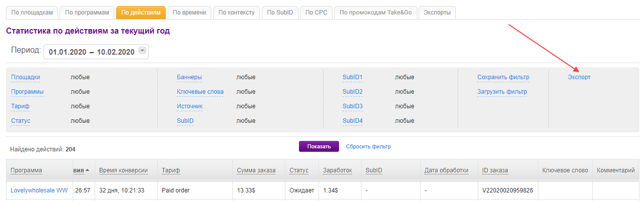Sort table by «Сумма заказа» column
This screenshot has width=644, height=201.
point(256,170)
